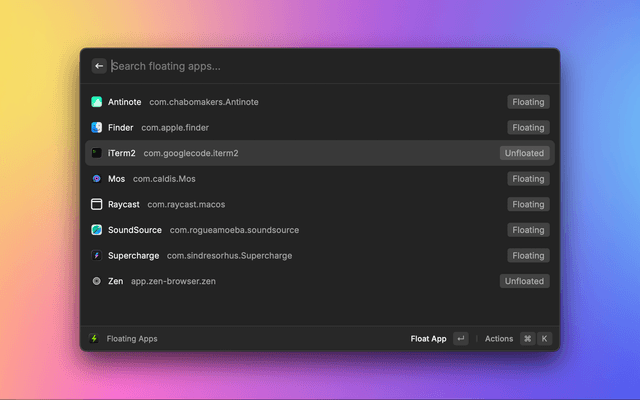Click Antinote's Floating status tag

[x=528, y=102]
